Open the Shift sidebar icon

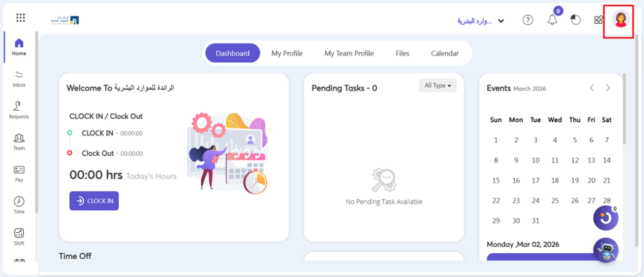[19, 237]
